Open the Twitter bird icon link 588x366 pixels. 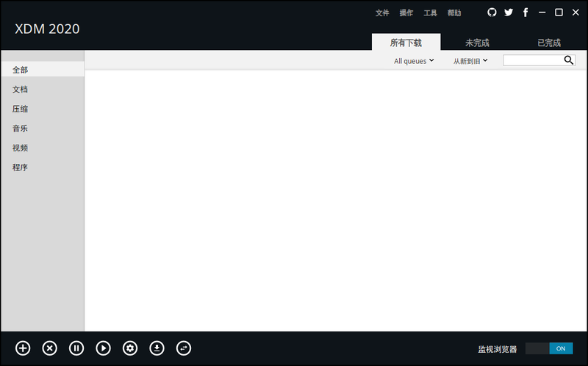(x=509, y=12)
